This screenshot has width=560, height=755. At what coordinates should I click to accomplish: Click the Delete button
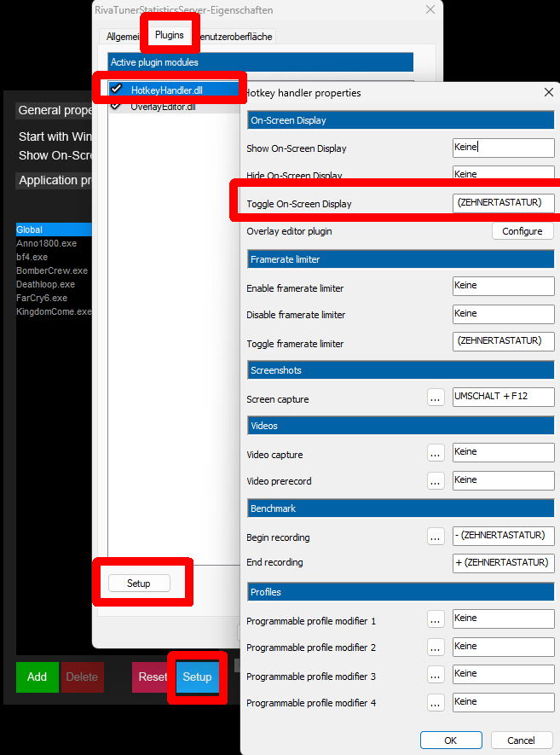(x=83, y=677)
